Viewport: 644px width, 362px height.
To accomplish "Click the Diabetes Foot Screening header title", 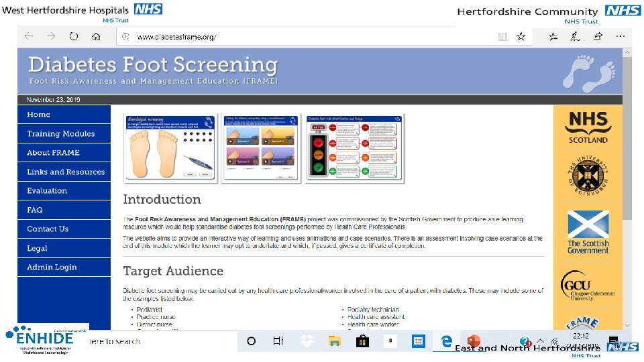I will pyautogui.click(x=153, y=65).
